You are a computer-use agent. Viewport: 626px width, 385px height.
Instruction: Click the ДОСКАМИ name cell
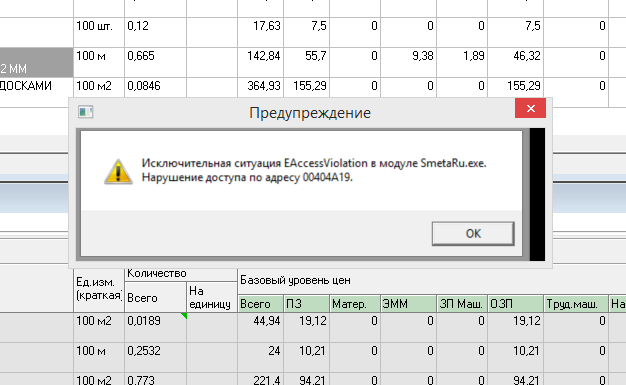36,92
